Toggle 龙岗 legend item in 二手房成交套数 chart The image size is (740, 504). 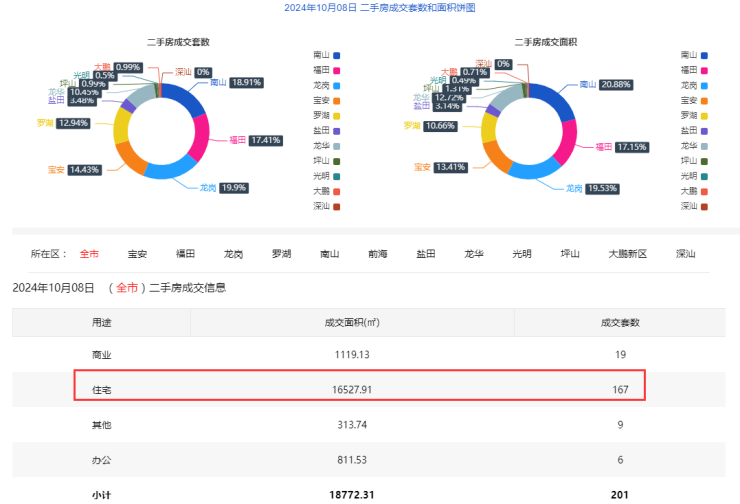(x=329, y=85)
